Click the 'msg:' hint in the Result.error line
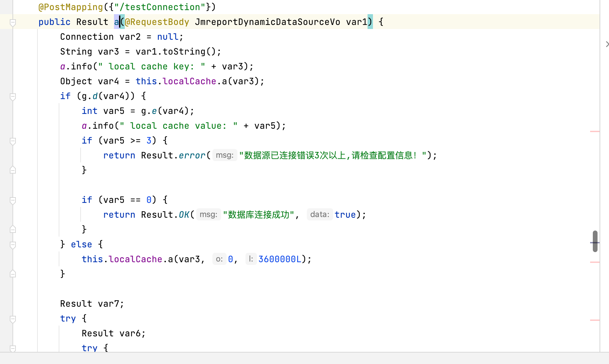Image resolution: width=609 pixels, height=364 pixels. coord(225,155)
